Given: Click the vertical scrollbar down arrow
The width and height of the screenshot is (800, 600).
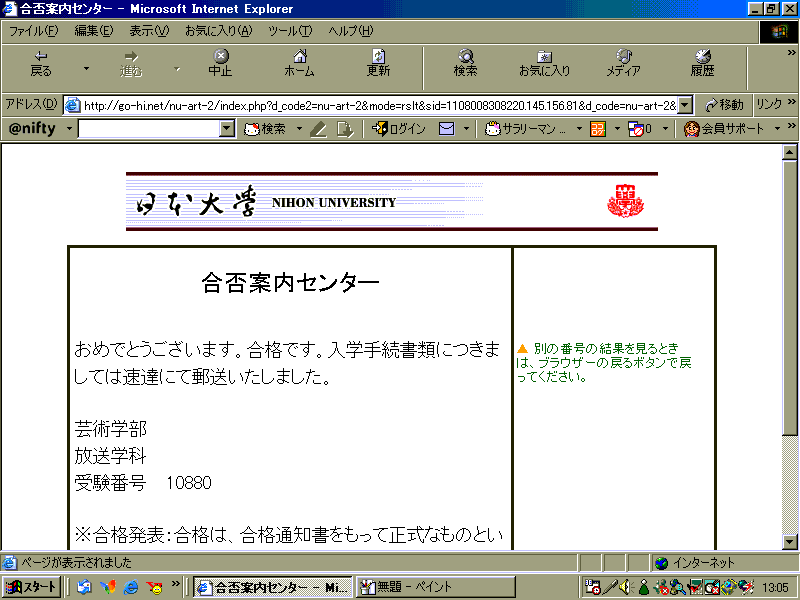Looking at the screenshot, I should pos(790,542).
